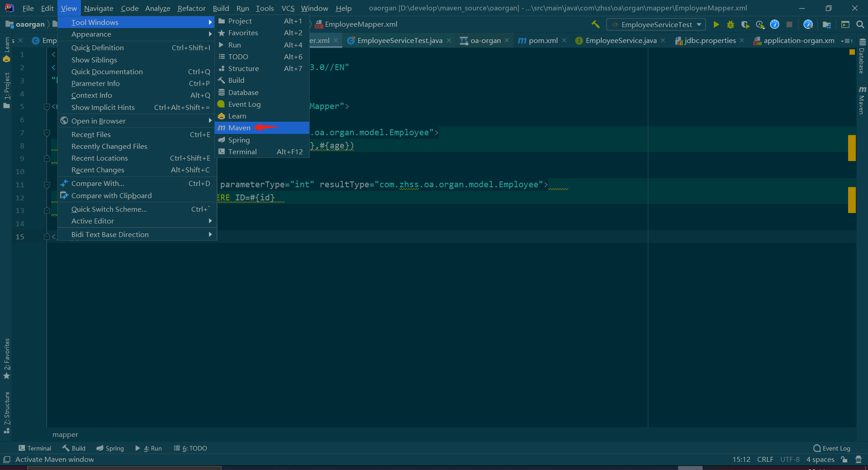The image size is (868, 470).
Task: Toggle code folding at line 5 gutter
Action: tap(47, 107)
